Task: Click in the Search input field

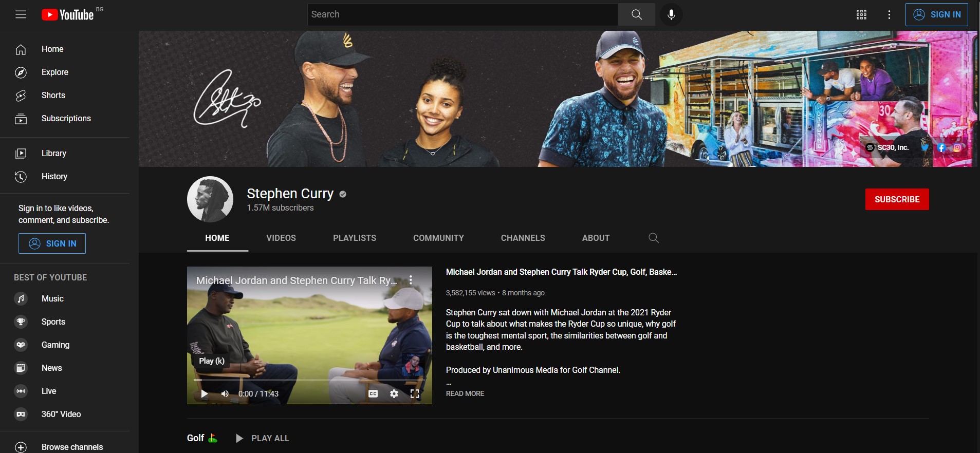Action: tap(463, 14)
